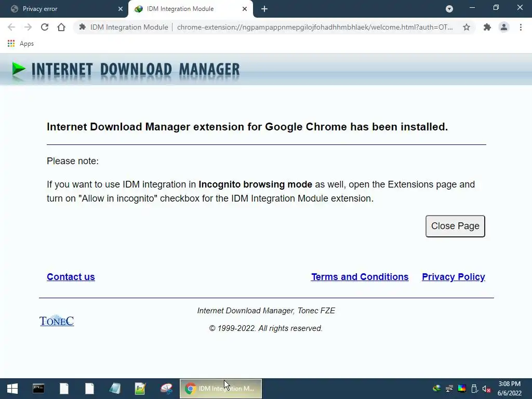Click the Internet Download Manager green arrow logo
Image resolution: width=532 pixels, height=399 pixels.
click(x=19, y=69)
